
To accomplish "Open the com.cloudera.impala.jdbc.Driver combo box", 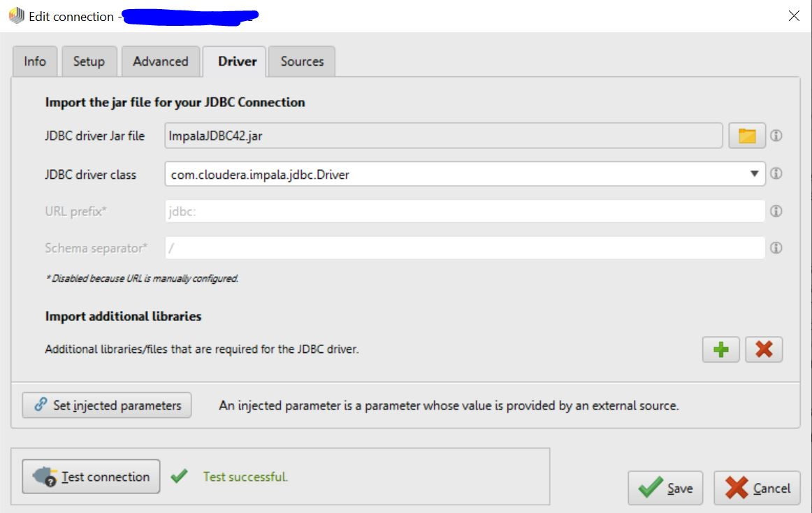I will [x=465, y=174].
